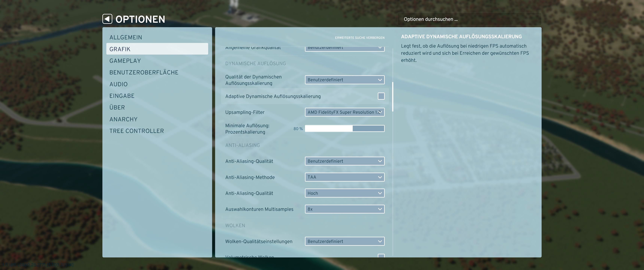644x270 pixels.
Task: Enable Adaptive Dynamische Auflösungsskalierung checkbox
Action: [x=381, y=96]
